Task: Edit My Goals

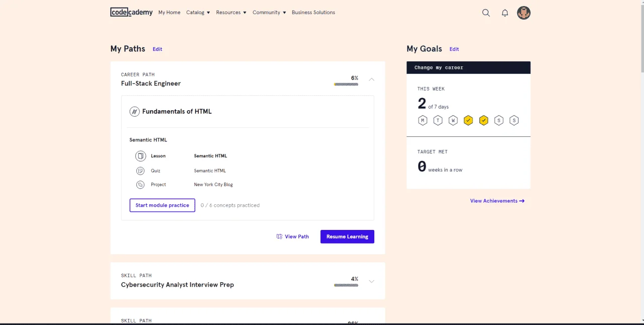Action: 454,49
